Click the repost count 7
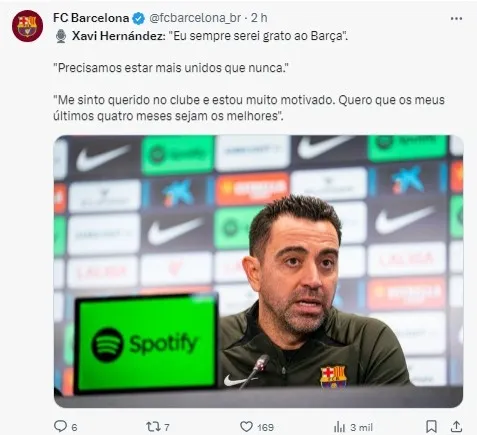Screen dimensions: 477x435 pos(167,427)
